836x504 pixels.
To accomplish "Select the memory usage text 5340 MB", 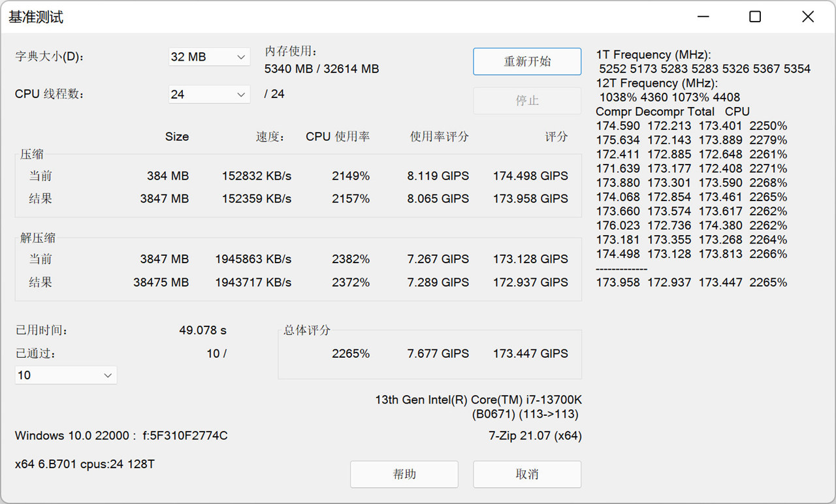I will pyautogui.click(x=289, y=69).
